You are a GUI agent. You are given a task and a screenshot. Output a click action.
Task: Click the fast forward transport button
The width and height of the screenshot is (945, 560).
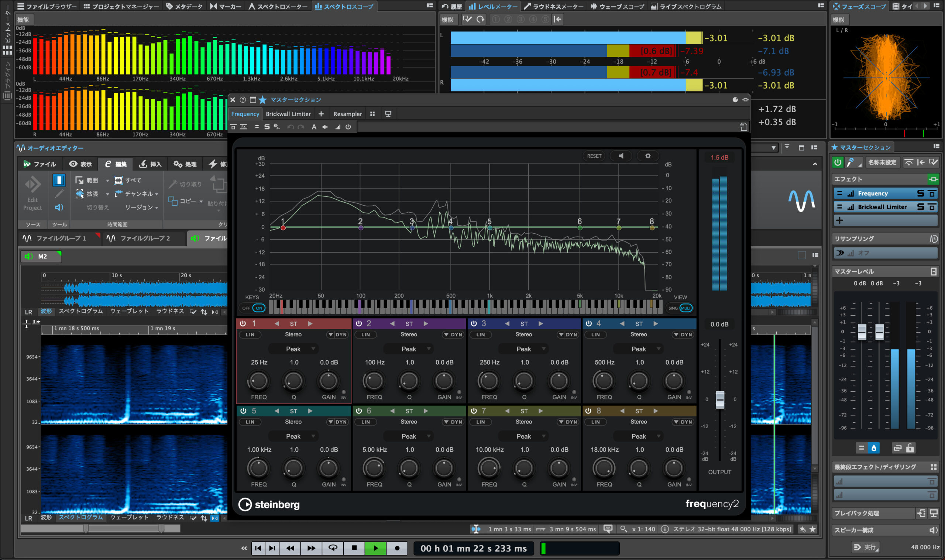pos(311,548)
